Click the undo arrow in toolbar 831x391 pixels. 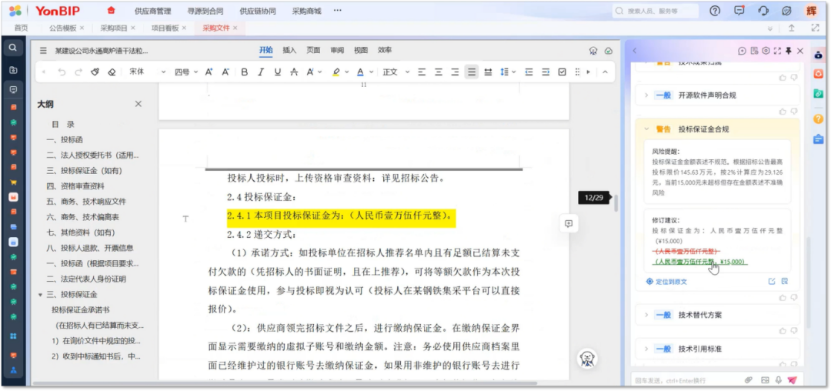pyautogui.click(x=62, y=72)
